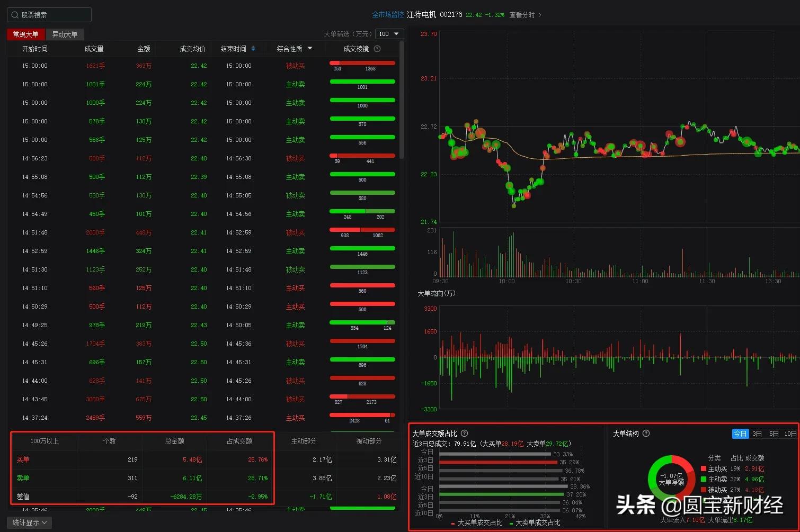
Task: Click the 开始时间 column header
Action: pyautogui.click(x=34, y=49)
